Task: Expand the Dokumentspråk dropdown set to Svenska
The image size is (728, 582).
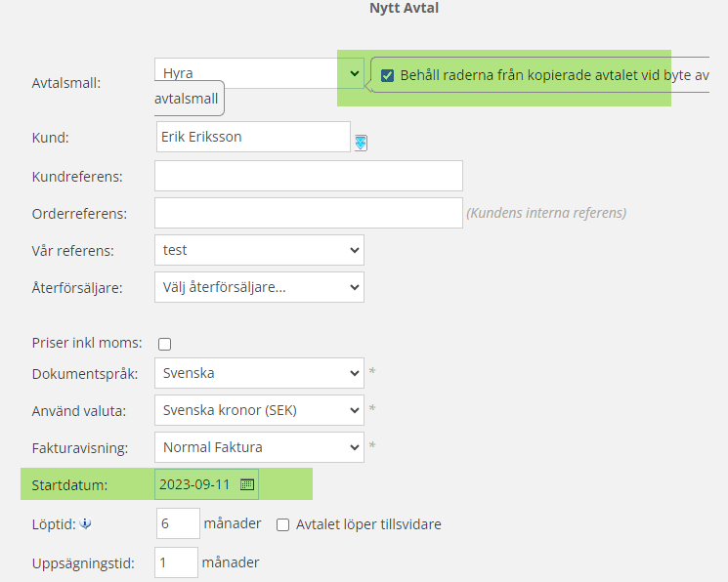Action: [x=259, y=373]
